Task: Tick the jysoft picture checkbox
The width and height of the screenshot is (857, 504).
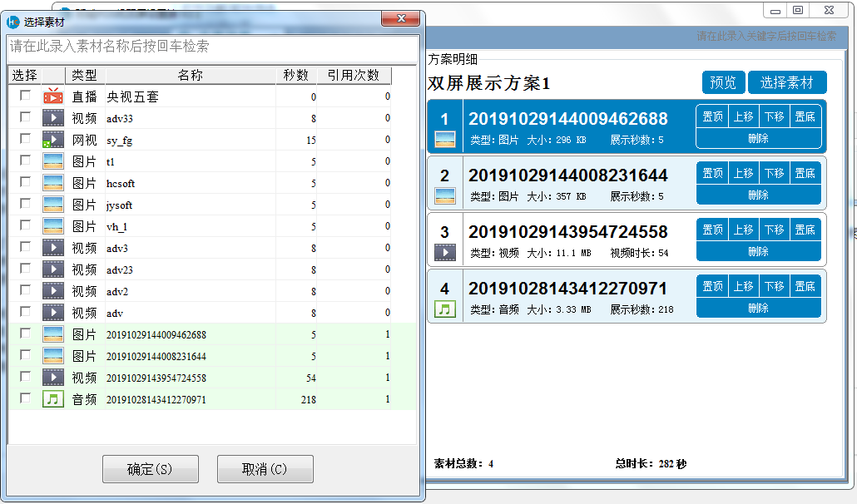Action: [25, 204]
